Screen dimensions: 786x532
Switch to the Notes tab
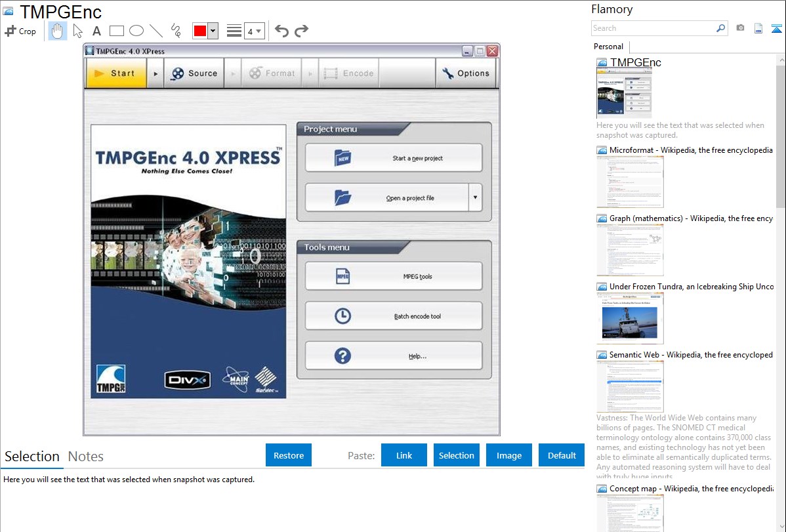pos(86,457)
